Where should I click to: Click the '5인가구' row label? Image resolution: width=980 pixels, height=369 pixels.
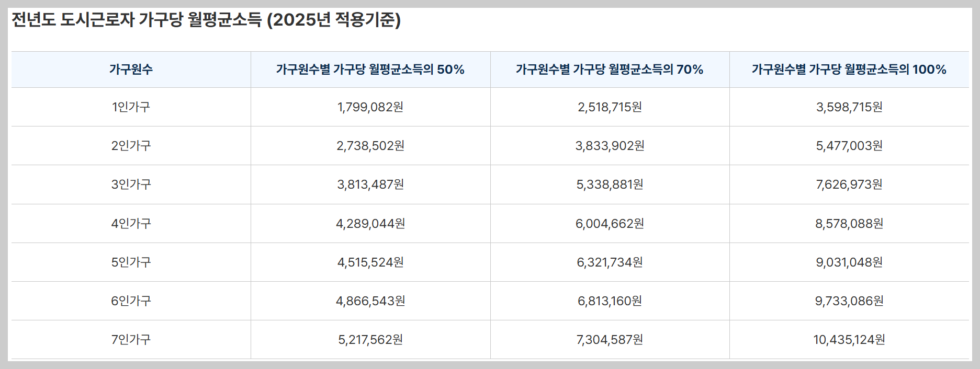point(131,262)
